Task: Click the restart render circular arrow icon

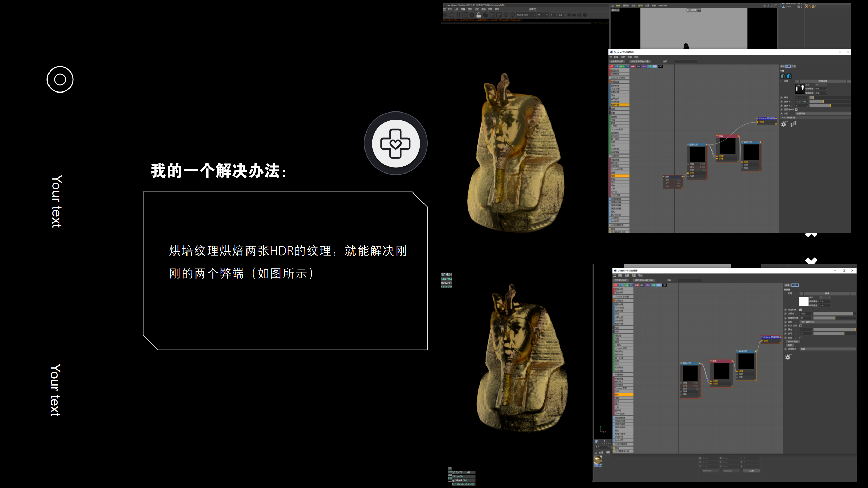Action: click(451, 15)
